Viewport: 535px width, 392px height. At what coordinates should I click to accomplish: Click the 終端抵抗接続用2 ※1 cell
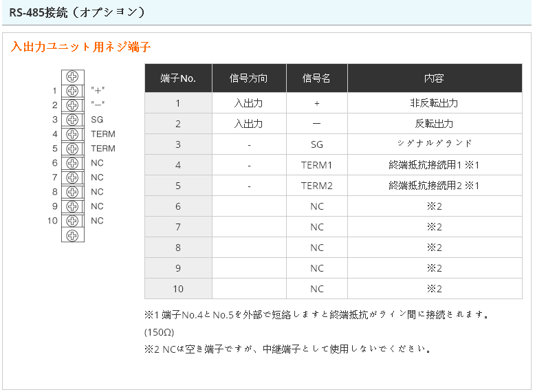click(x=434, y=186)
